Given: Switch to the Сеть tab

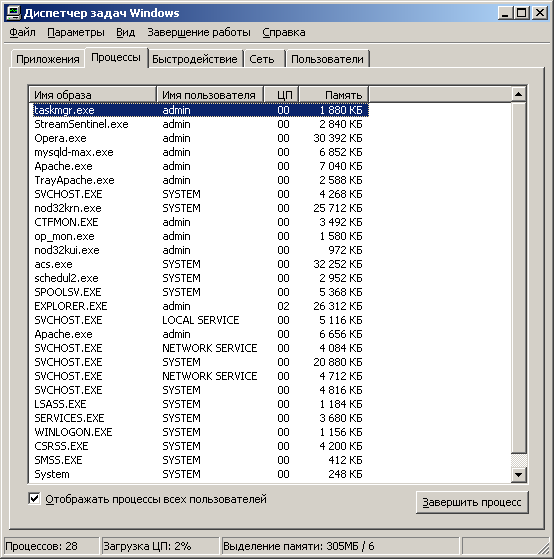Looking at the screenshot, I should 262,59.
